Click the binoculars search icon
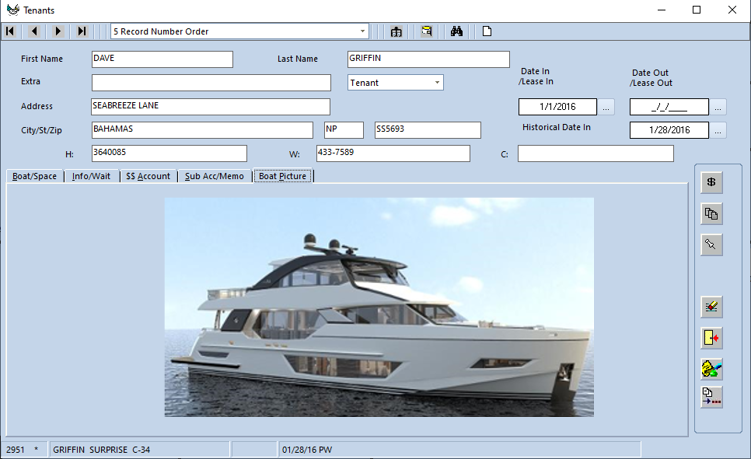Viewport: 751px width, 460px height. pos(456,32)
